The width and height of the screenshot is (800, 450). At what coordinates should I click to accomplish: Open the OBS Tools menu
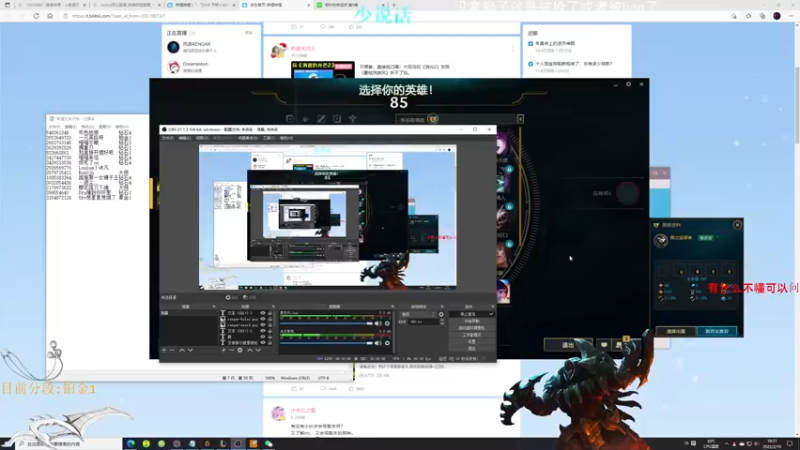point(269,138)
